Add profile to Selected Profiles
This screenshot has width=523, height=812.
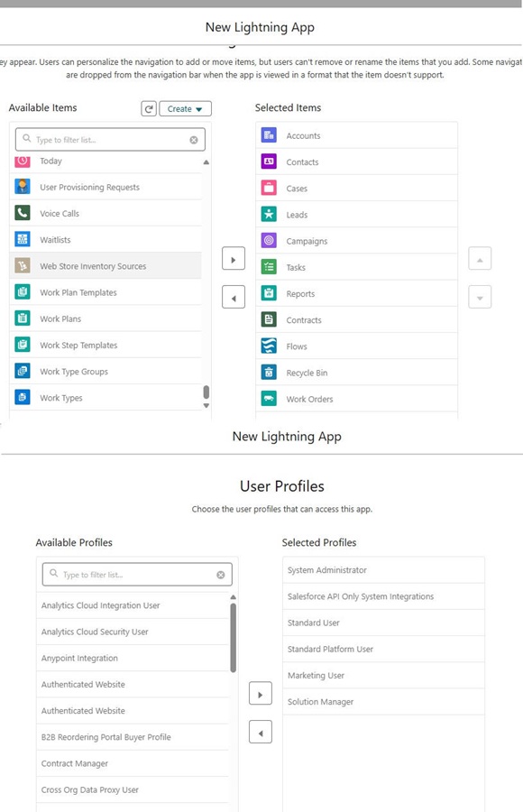[261, 694]
